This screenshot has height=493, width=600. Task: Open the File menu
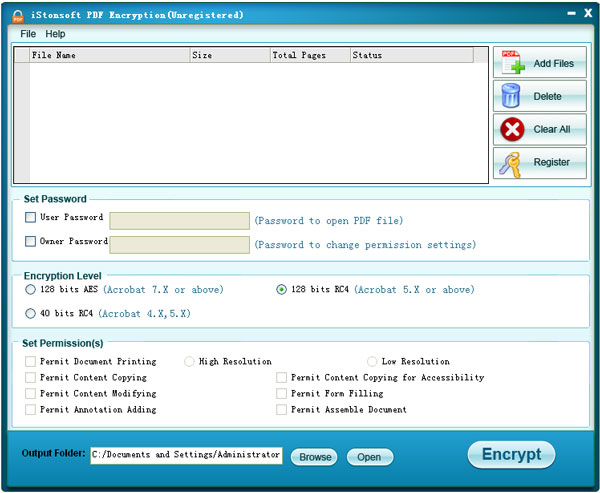28,34
